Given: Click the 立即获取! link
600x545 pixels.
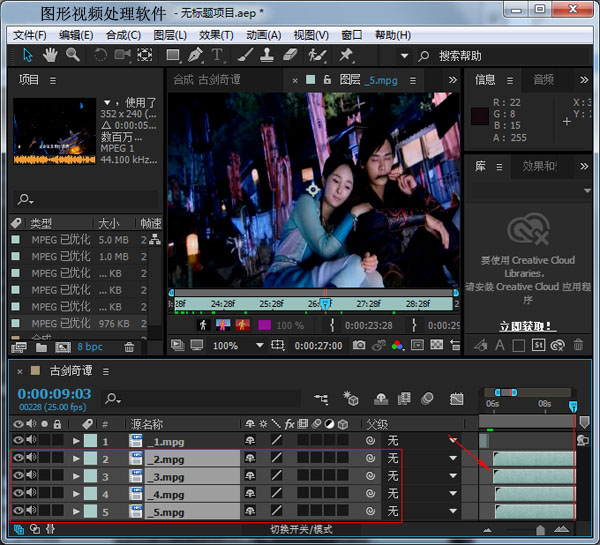Looking at the screenshot, I should [526, 326].
